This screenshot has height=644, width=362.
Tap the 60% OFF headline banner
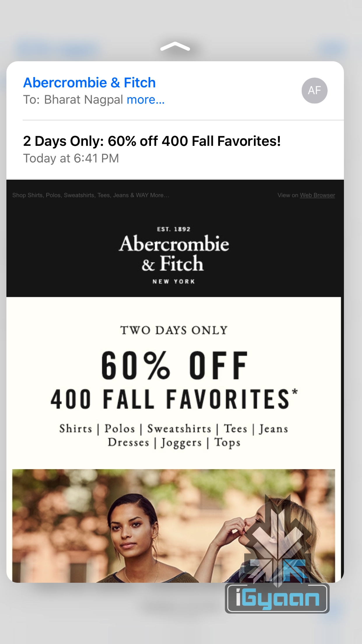click(174, 366)
